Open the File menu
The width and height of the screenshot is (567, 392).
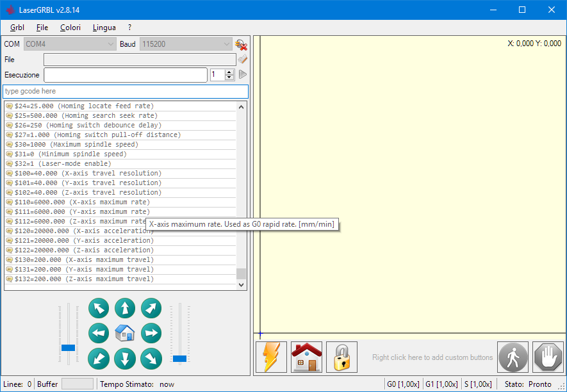tap(42, 28)
